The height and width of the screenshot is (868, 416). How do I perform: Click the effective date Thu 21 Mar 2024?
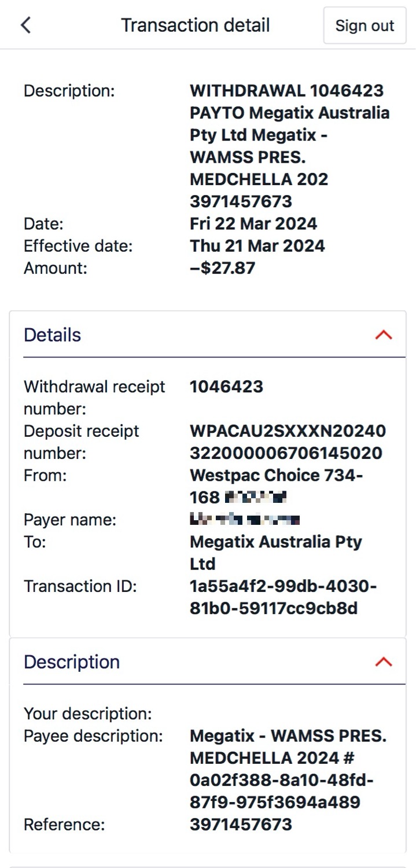coord(257,245)
